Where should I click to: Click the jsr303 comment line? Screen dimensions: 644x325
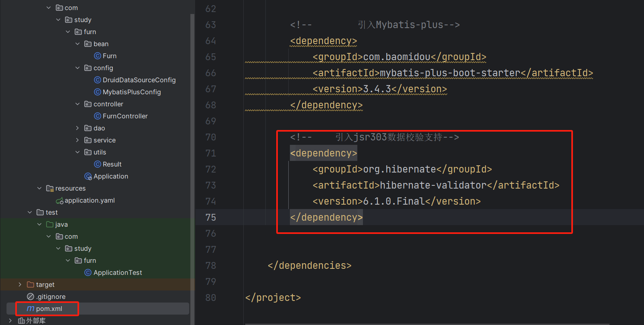click(375, 137)
